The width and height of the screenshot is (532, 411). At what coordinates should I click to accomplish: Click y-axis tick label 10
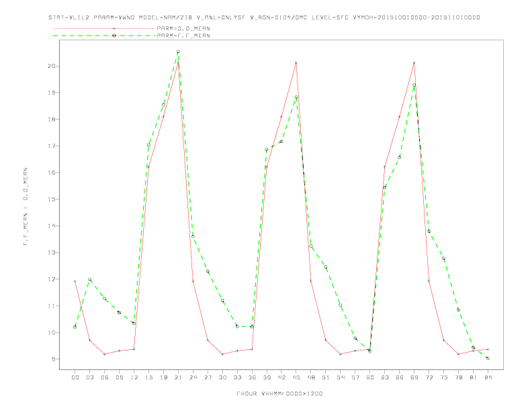coord(52,332)
